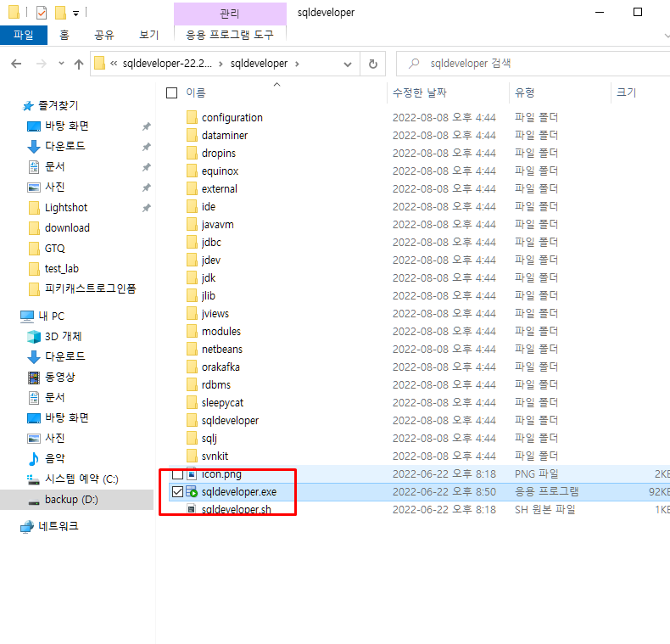This screenshot has height=644, width=670.
Task: Open 음악 under 내 PC
Action: (54, 458)
